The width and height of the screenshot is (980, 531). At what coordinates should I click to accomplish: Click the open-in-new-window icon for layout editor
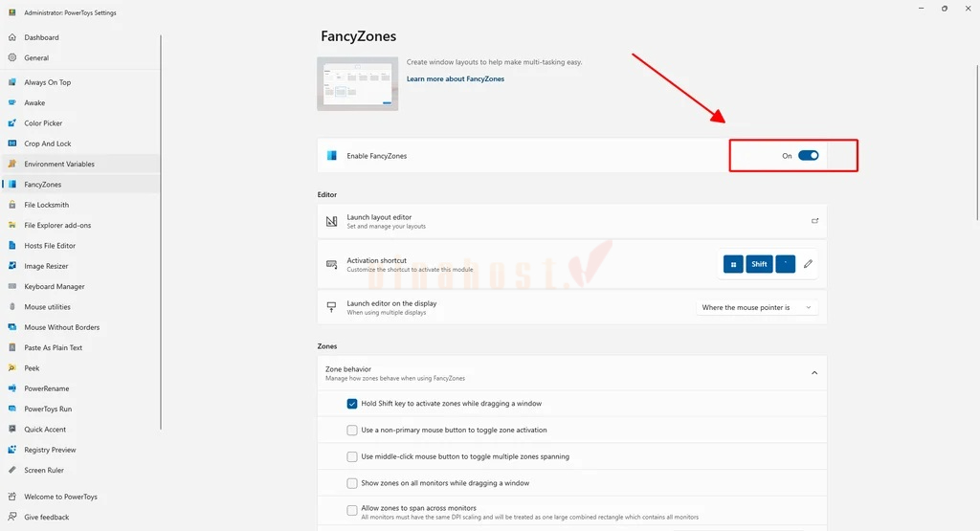pyautogui.click(x=814, y=220)
